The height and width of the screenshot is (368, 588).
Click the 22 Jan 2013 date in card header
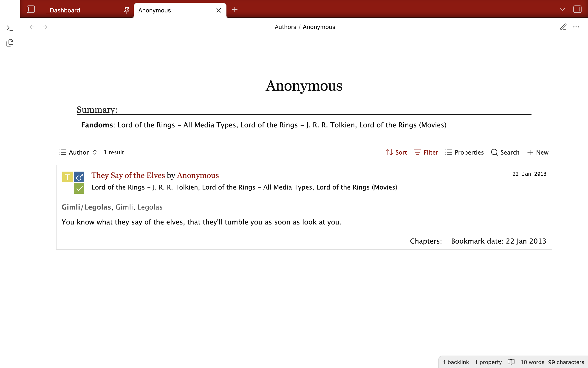pyautogui.click(x=529, y=174)
